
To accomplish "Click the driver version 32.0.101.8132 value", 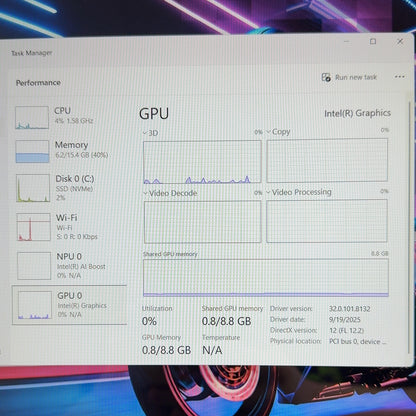I will tap(350, 309).
